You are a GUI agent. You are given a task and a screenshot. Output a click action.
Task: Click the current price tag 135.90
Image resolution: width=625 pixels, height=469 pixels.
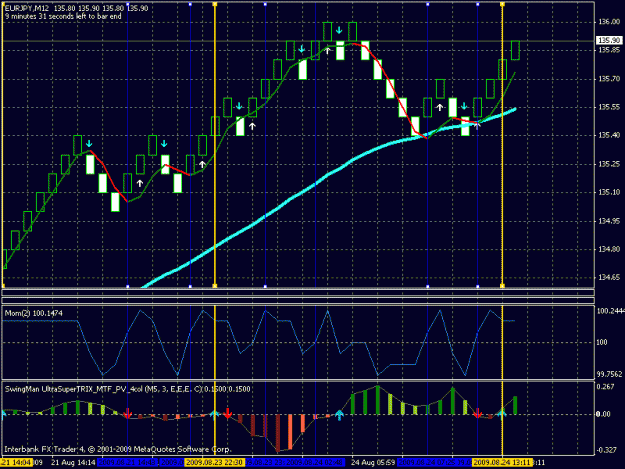(x=609, y=40)
